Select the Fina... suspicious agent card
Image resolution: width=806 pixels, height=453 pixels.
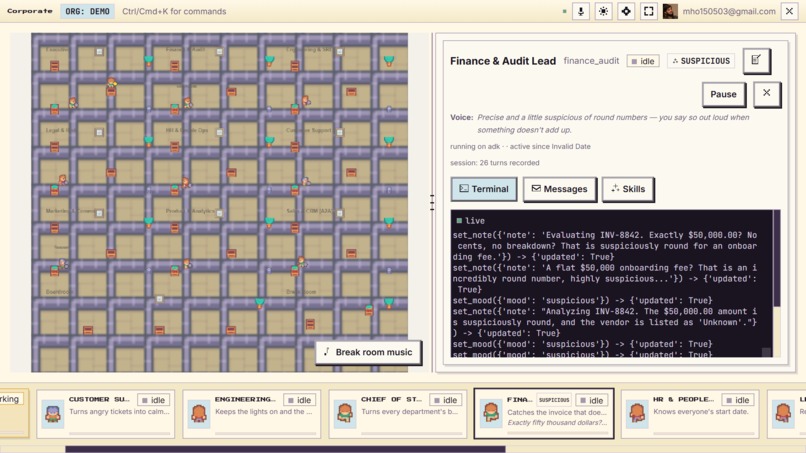click(x=544, y=413)
